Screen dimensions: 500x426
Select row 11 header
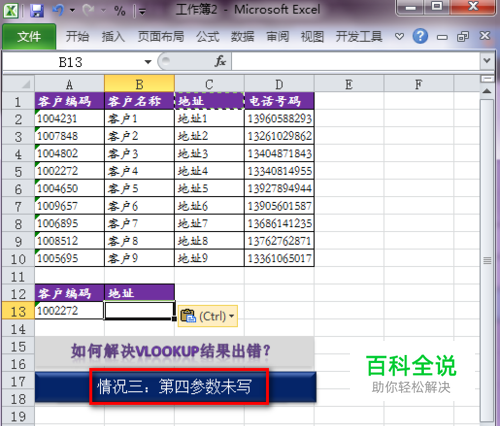[18, 277]
